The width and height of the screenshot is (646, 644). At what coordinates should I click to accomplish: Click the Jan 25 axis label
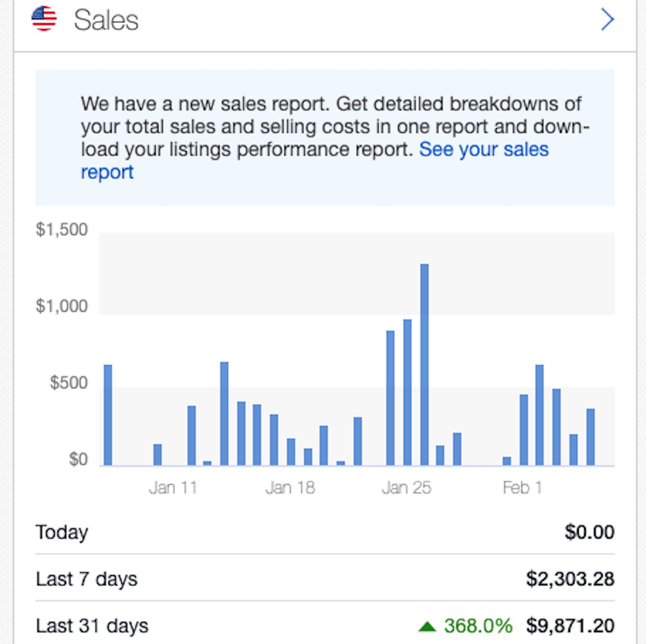tap(406, 487)
